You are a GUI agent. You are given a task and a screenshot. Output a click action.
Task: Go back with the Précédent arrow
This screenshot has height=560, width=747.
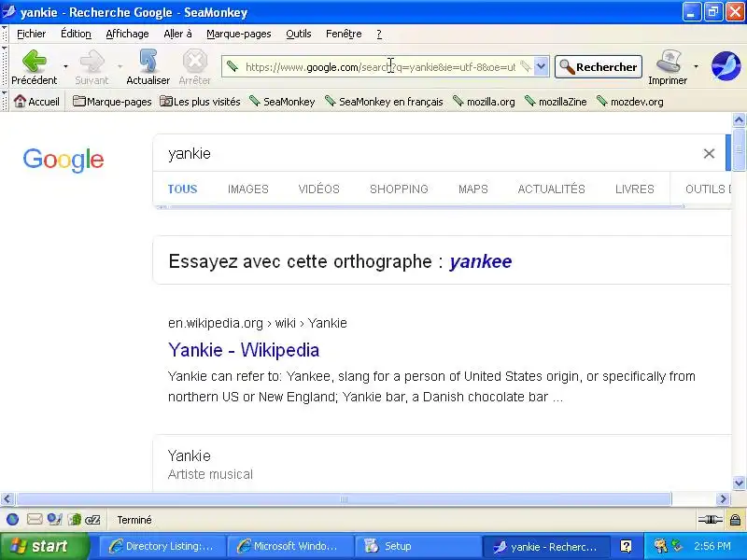pyautogui.click(x=35, y=66)
